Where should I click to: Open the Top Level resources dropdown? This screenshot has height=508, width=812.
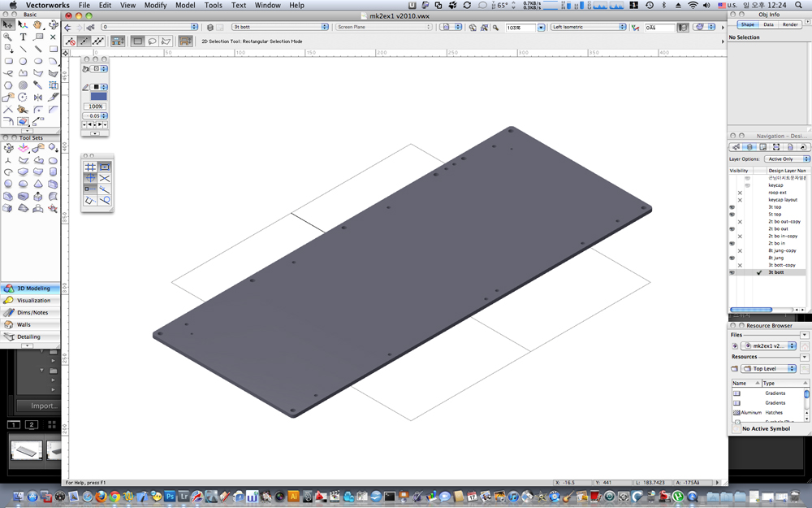coord(768,368)
